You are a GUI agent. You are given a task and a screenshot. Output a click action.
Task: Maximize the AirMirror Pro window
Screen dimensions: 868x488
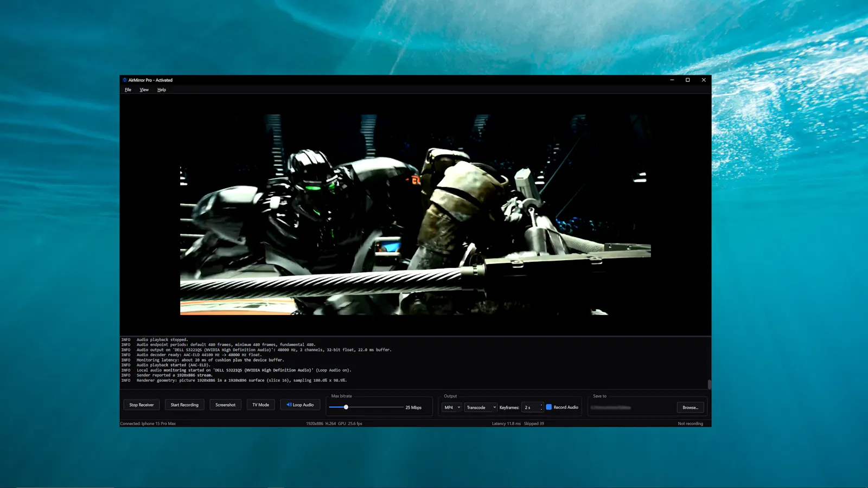point(688,80)
